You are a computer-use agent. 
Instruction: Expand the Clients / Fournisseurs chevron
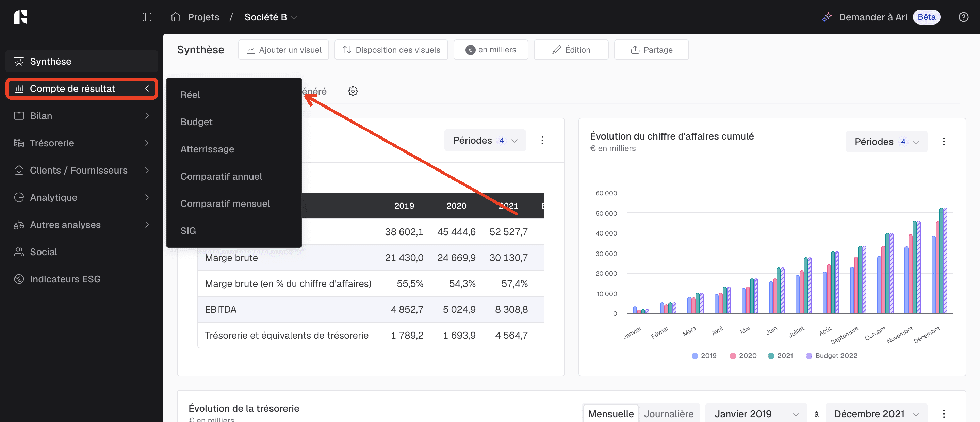[147, 170]
